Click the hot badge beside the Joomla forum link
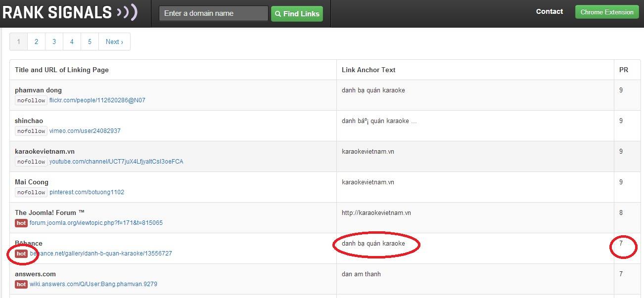 (21, 223)
